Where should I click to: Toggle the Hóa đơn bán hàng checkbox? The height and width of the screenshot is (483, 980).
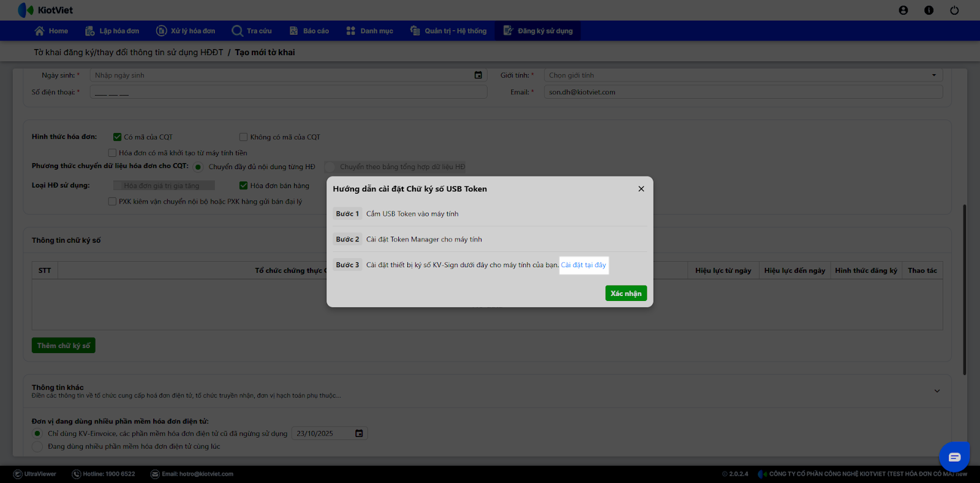(x=243, y=185)
